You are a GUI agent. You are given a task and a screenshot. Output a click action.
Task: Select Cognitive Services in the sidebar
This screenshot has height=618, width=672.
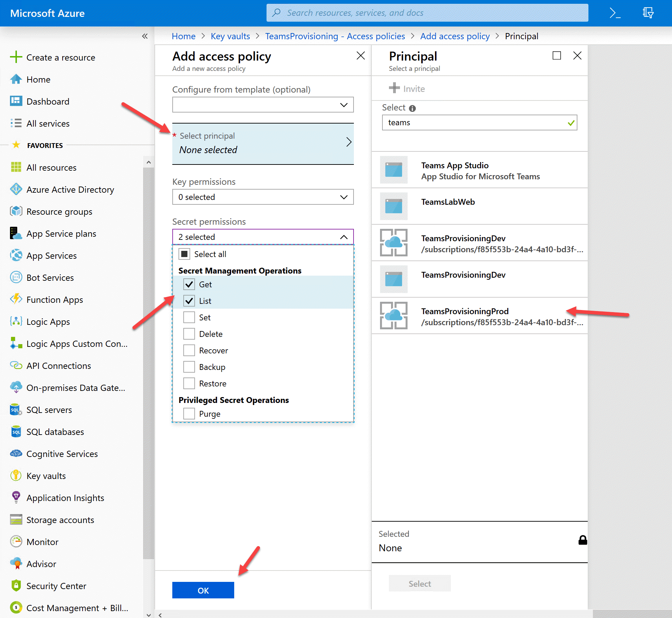62,454
